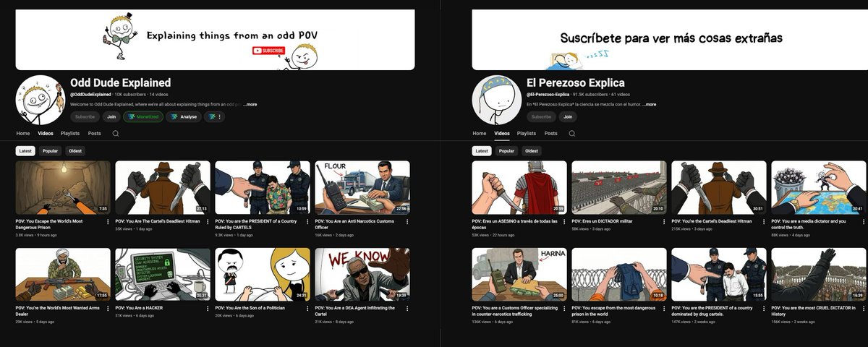Subscribe to Odd Dude Explained
This screenshot has width=868, height=347.
(85, 116)
